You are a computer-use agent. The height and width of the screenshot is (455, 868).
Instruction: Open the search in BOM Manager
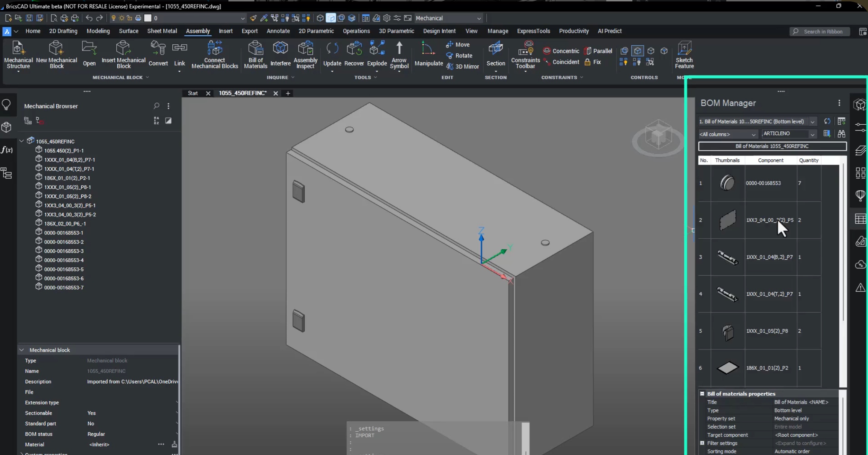coord(842,134)
